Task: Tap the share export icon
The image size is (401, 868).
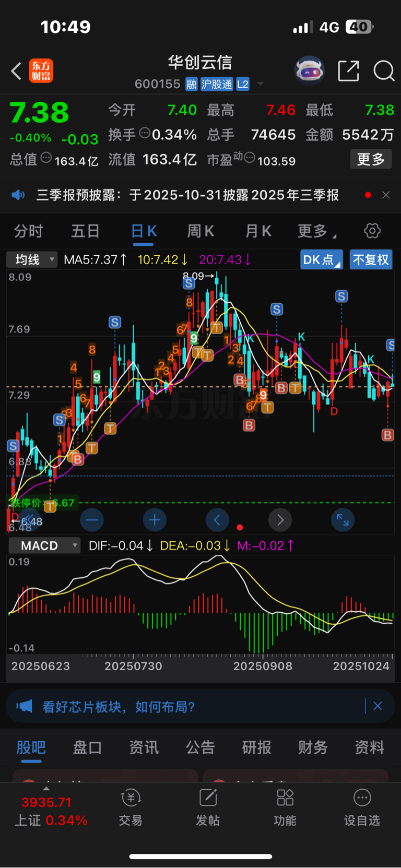Action: coord(348,70)
